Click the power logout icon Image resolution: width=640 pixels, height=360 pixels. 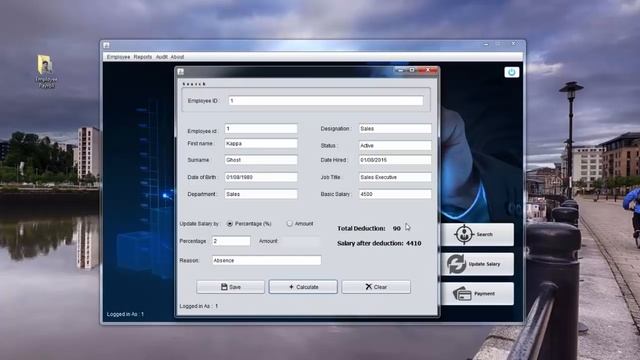511,72
